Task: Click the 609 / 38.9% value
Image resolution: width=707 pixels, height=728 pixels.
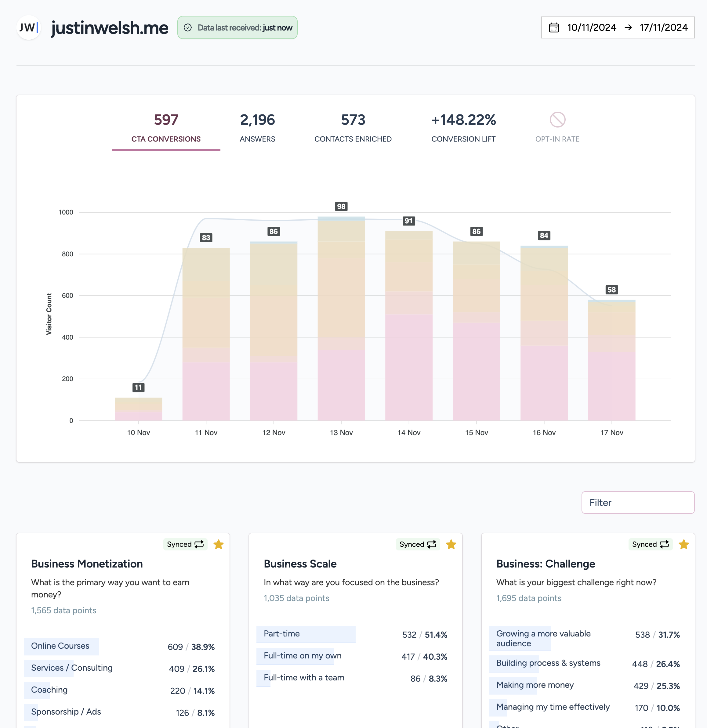Action: click(191, 647)
